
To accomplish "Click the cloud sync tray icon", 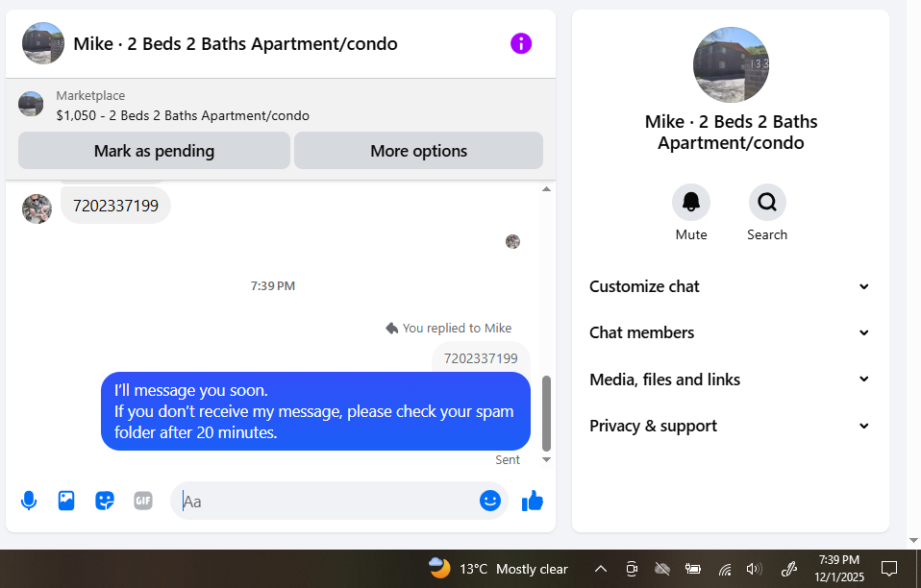I will click(x=662, y=569).
